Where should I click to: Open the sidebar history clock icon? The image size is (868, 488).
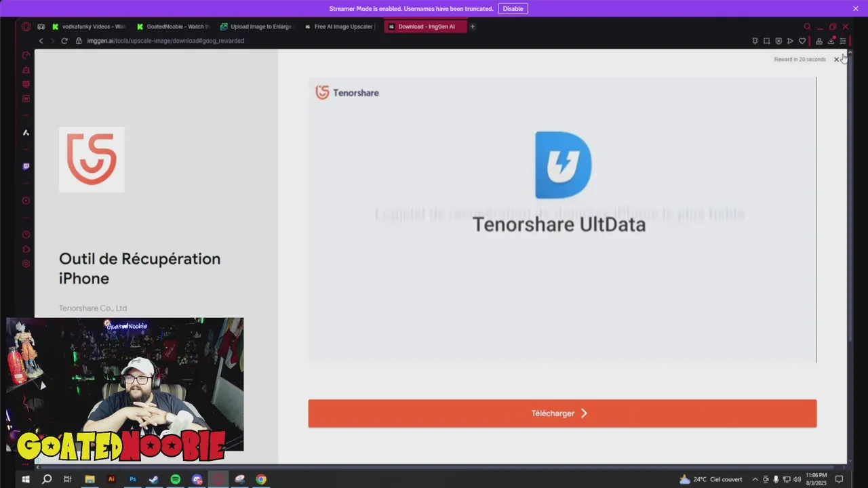26,235
